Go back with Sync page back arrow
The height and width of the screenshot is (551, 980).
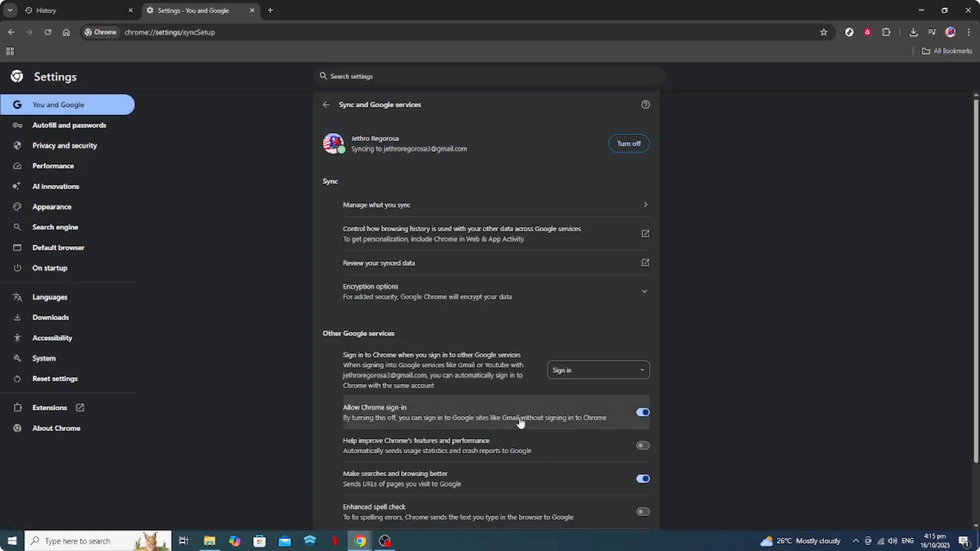pyautogui.click(x=326, y=105)
